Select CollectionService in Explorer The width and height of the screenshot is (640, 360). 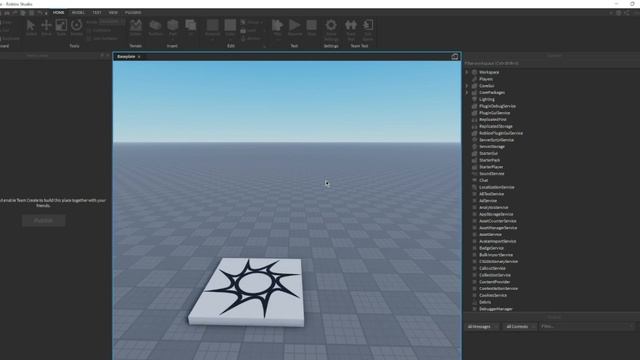click(x=495, y=275)
